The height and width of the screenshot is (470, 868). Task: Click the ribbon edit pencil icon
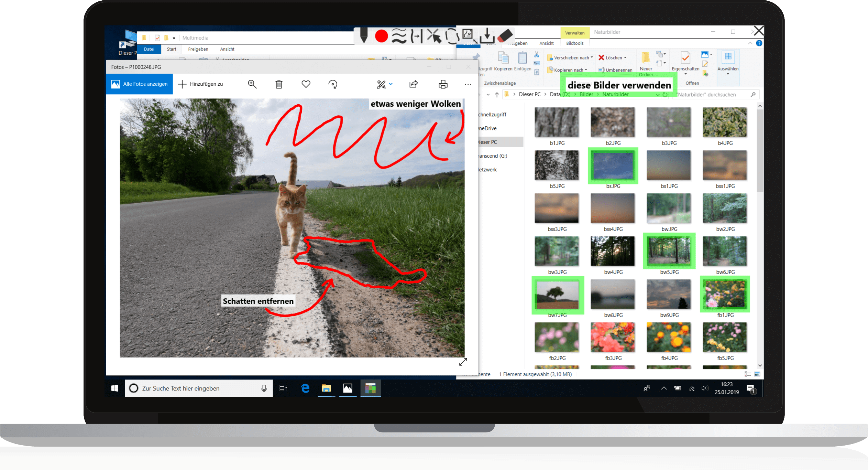click(705, 64)
